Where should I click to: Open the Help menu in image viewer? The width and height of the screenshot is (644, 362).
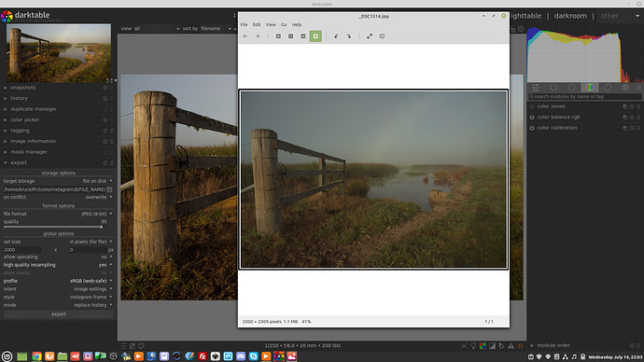(x=297, y=24)
